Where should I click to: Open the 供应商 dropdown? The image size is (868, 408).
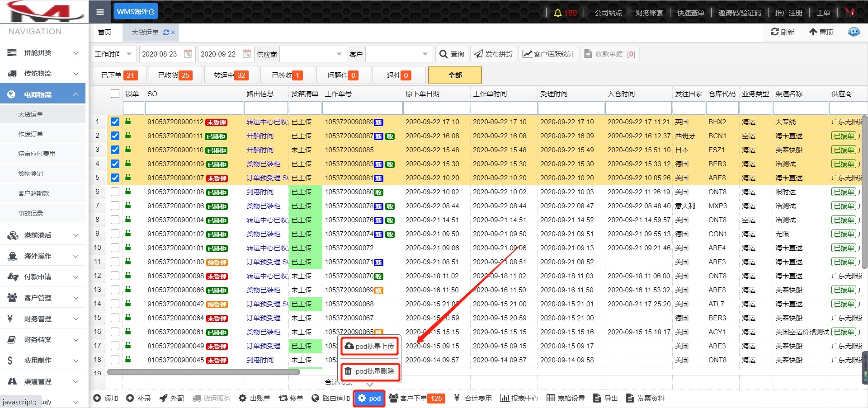tap(312, 54)
